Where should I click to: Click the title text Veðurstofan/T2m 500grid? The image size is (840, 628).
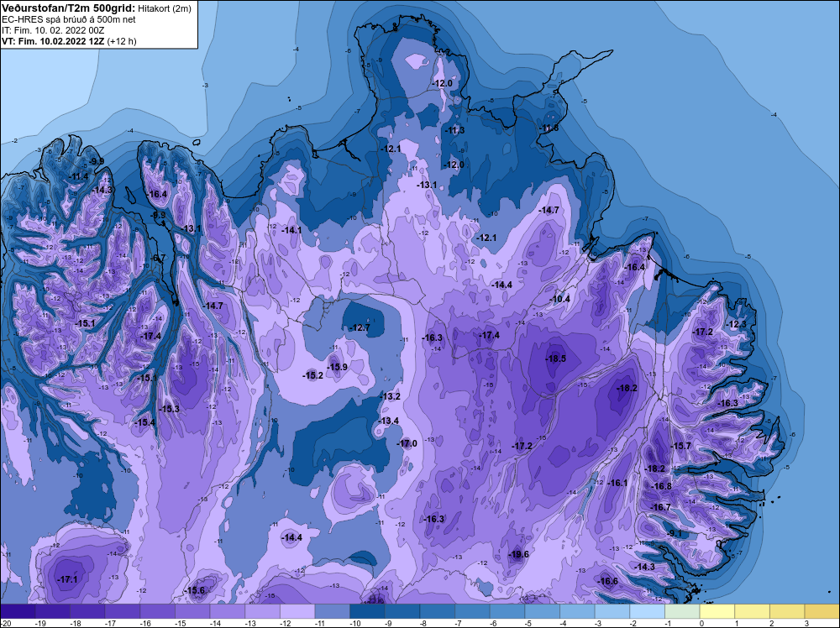click(68, 8)
